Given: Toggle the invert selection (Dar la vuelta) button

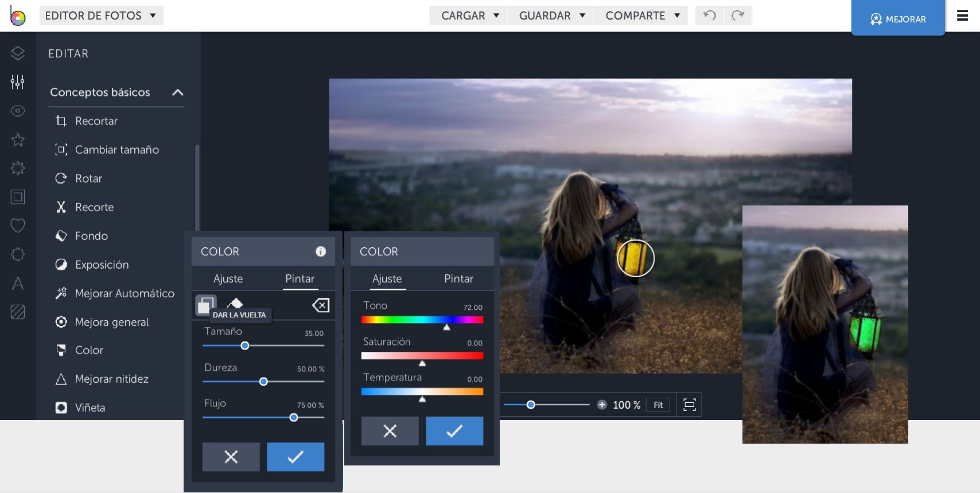Looking at the screenshot, I should pos(205,305).
